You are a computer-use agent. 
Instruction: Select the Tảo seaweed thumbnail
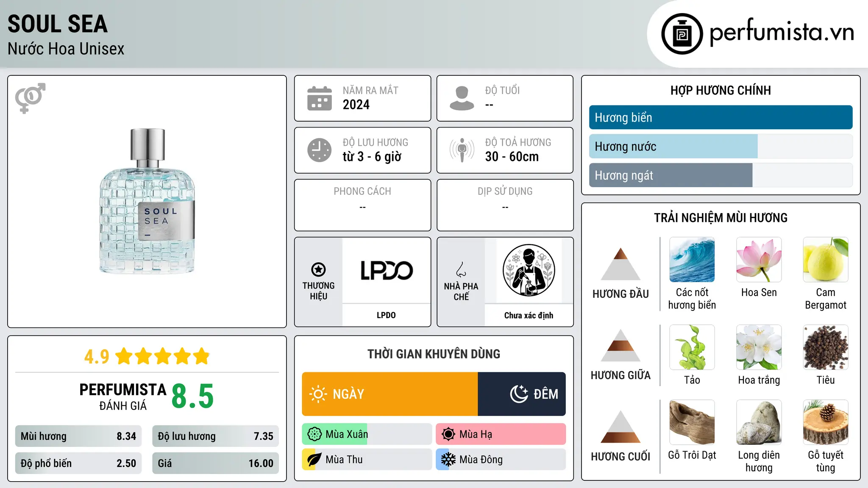coord(692,347)
